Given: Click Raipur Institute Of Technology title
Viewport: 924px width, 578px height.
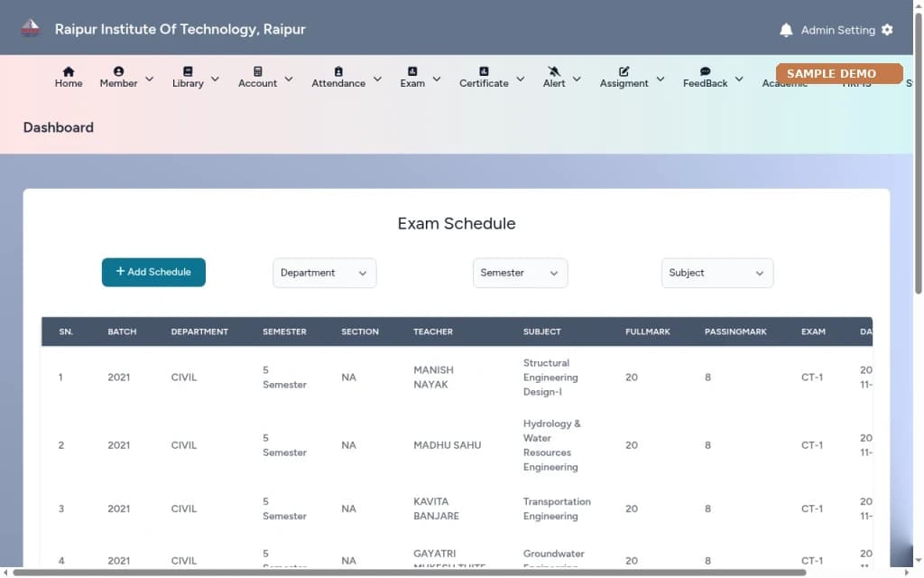Looking at the screenshot, I should pos(180,30).
